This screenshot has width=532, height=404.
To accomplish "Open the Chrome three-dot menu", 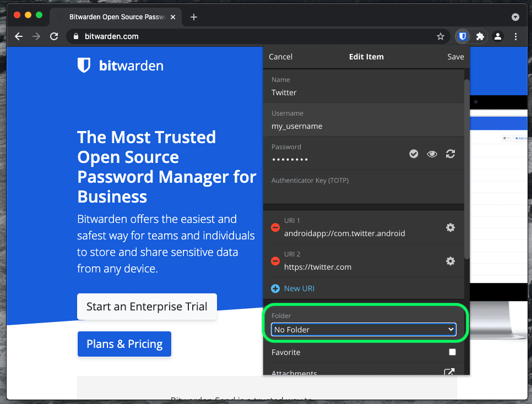I will coord(515,36).
